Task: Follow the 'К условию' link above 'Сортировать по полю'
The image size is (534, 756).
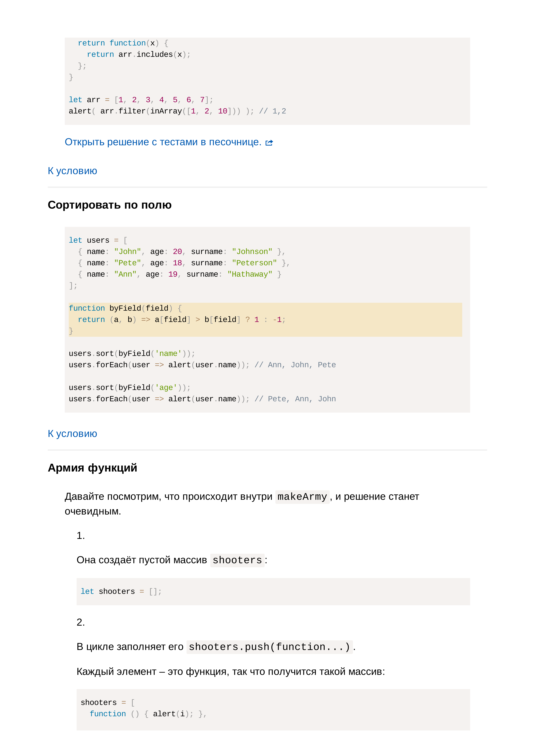Action: tap(72, 171)
